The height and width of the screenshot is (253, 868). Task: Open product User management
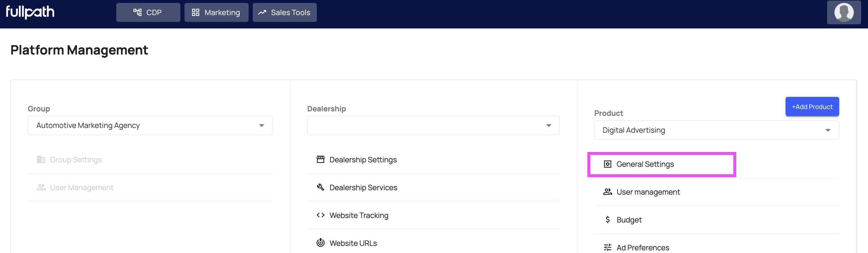click(x=648, y=192)
